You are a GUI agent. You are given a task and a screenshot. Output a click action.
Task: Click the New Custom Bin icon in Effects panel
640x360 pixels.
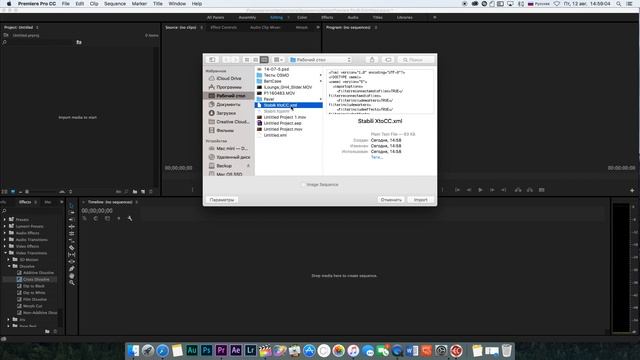click(x=47, y=331)
